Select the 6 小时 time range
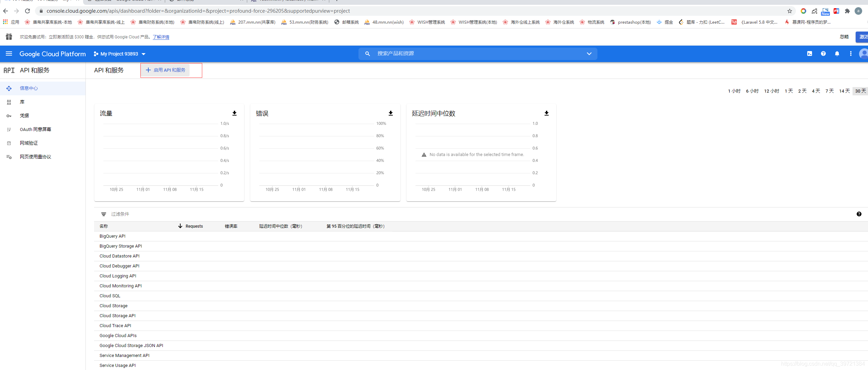Screen dimensions: 868x370 [x=752, y=91]
